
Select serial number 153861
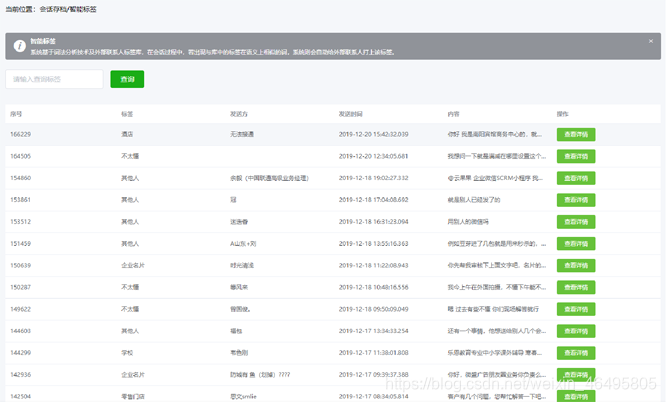(20, 200)
